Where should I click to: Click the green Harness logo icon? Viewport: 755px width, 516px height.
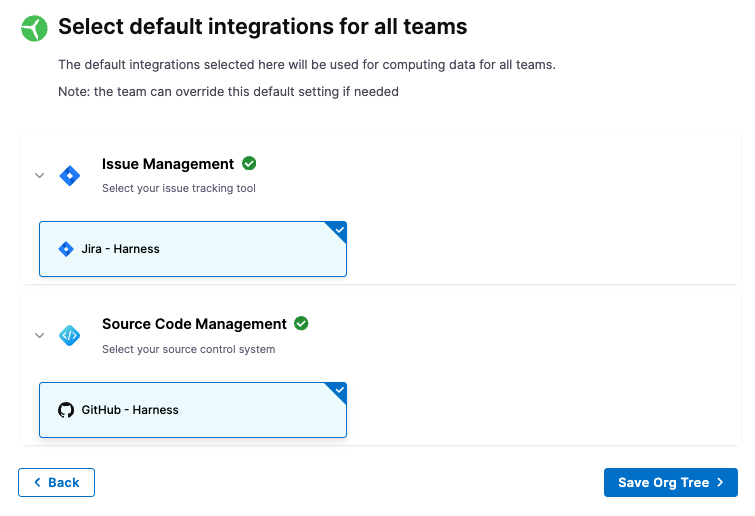click(35, 28)
